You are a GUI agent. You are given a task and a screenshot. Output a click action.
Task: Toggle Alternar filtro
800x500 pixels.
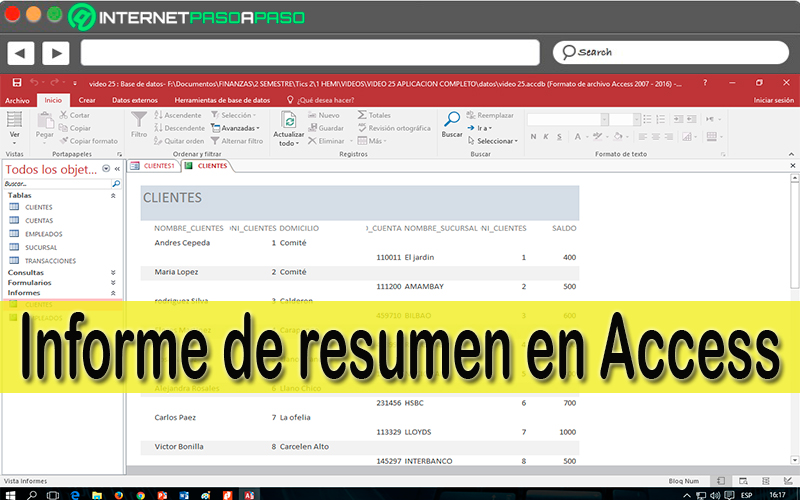[237, 141]
